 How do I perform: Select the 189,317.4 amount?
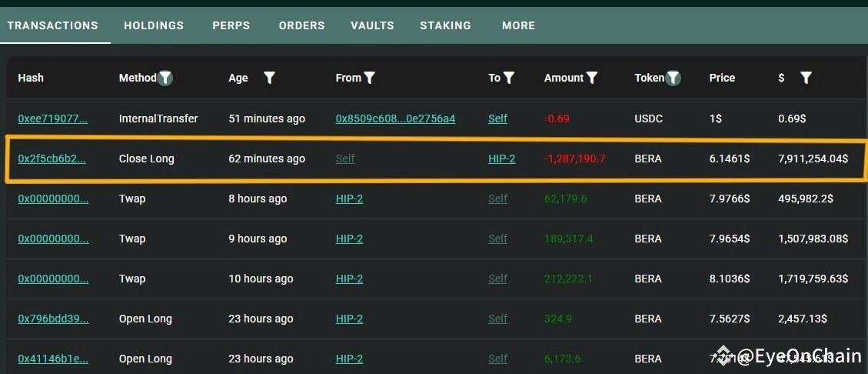tap(568, 239)
